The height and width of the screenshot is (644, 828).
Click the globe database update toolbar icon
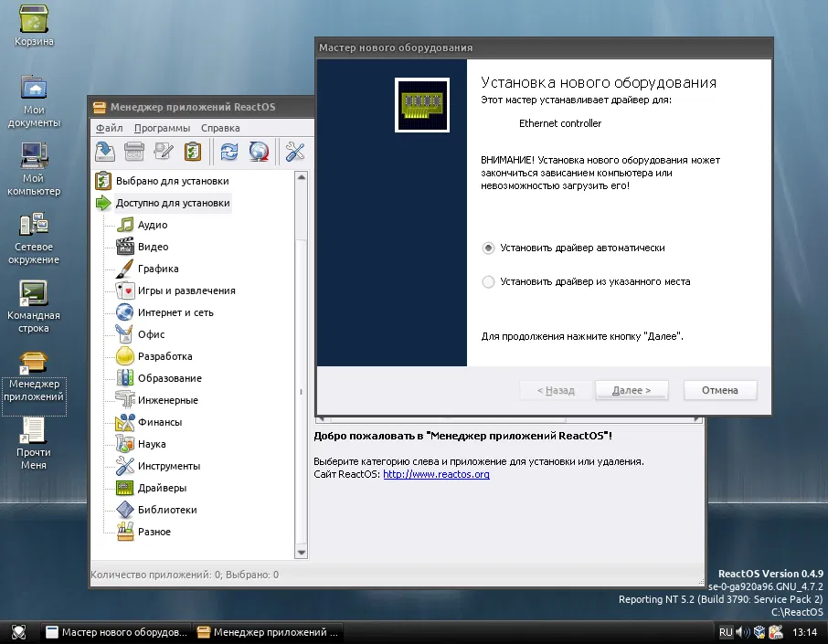tap(259, 152)
